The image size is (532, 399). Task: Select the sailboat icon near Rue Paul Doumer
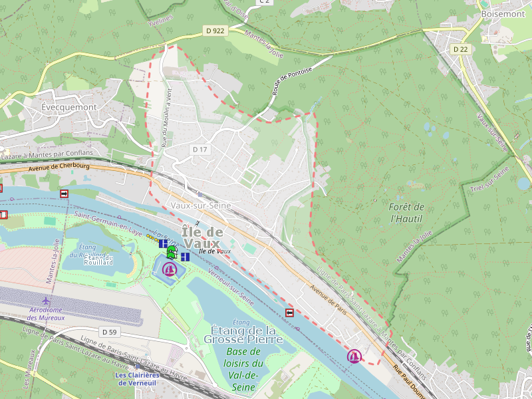point(354,356)
